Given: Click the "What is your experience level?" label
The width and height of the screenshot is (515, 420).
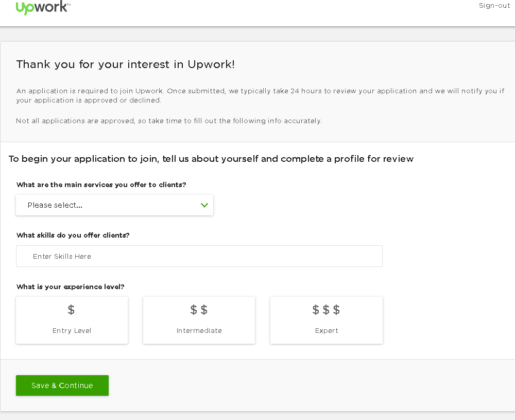Looking at the screenshot, I should click(71, 287).
